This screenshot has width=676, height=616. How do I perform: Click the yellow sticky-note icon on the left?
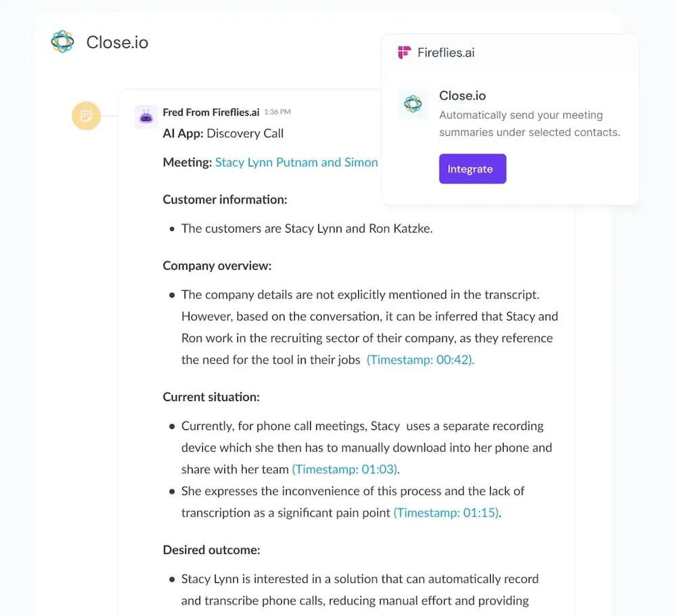[x=86, y=116]
